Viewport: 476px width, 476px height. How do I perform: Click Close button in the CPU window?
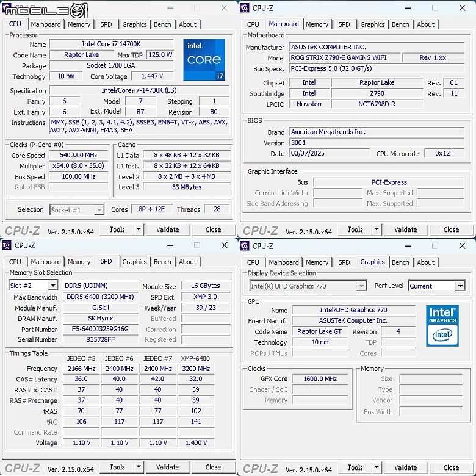coord(213,229)
